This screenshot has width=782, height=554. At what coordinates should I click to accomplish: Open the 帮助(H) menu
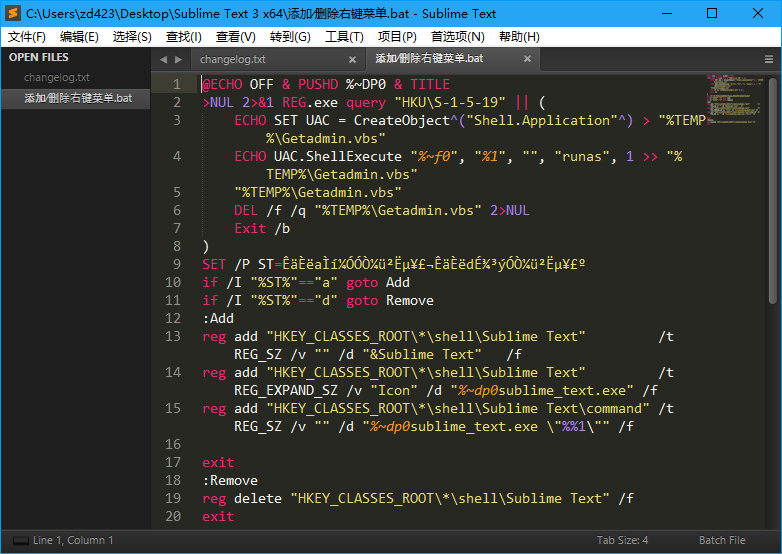(519, 37)
